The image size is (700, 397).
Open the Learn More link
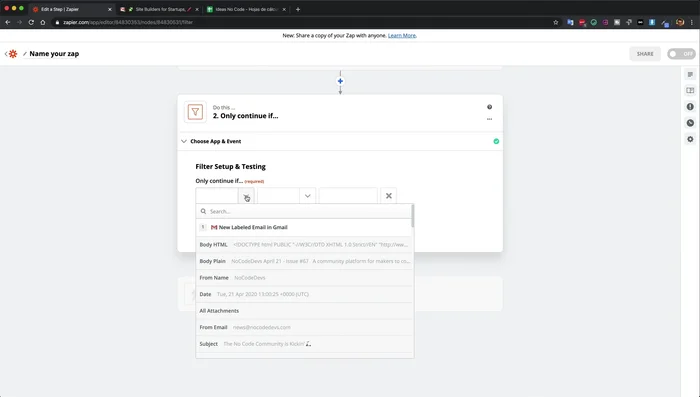pyautogui.click(x=402, y=35)
